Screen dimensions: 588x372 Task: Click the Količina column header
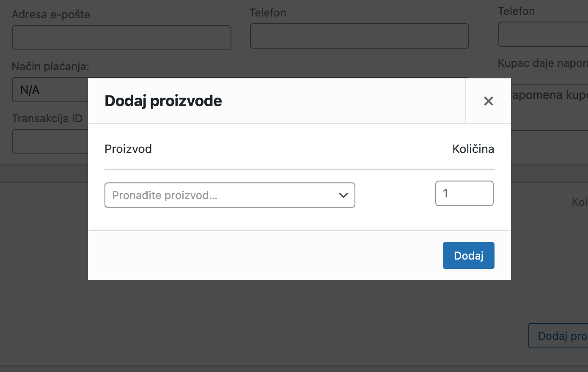[473, 149]
